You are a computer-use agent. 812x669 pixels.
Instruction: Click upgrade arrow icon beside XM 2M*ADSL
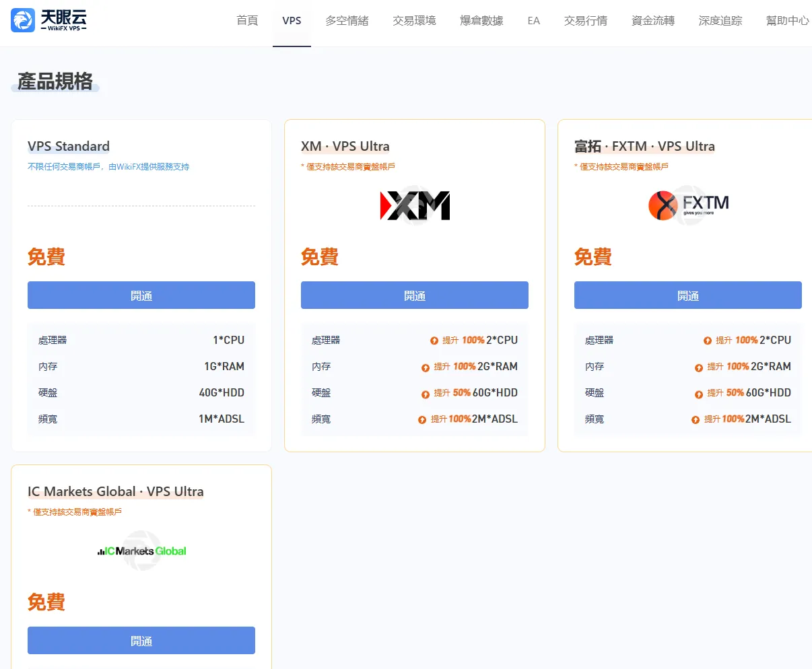click(x=422, y=420)
